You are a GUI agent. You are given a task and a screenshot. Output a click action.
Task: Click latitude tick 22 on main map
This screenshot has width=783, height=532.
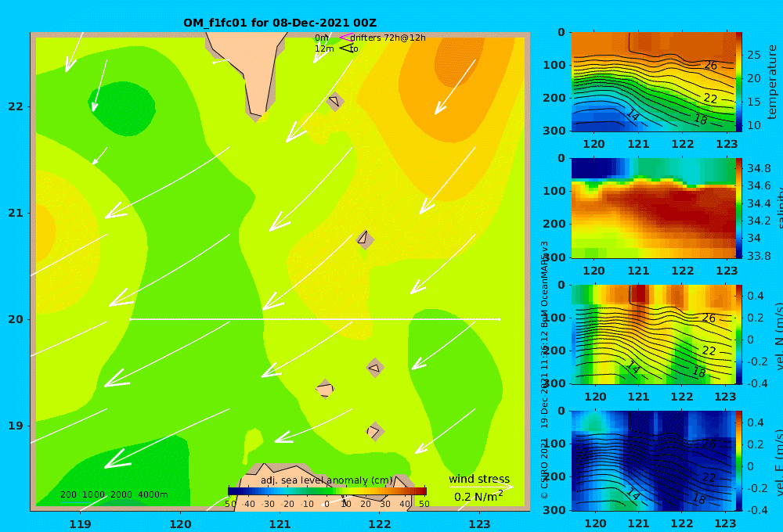(x=15, y=106)
